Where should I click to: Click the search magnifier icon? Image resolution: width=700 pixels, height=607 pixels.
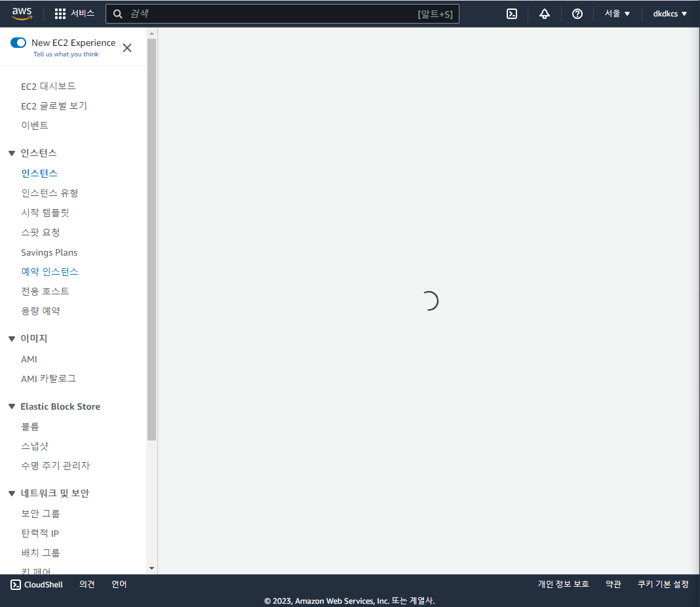coord(117,14)
